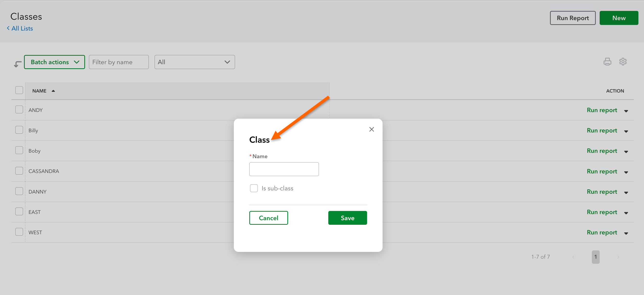Screen dimensions: 644x295
Task: Close the Class dialog with X
Action: pyautogui.click(x=371, y=129)
